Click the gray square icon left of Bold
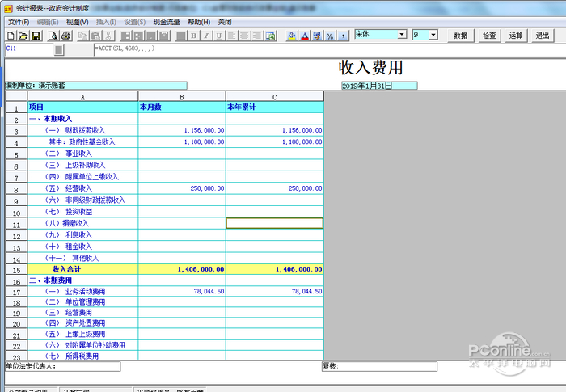This screenshot has height=392, width=566. pos(181,36)
